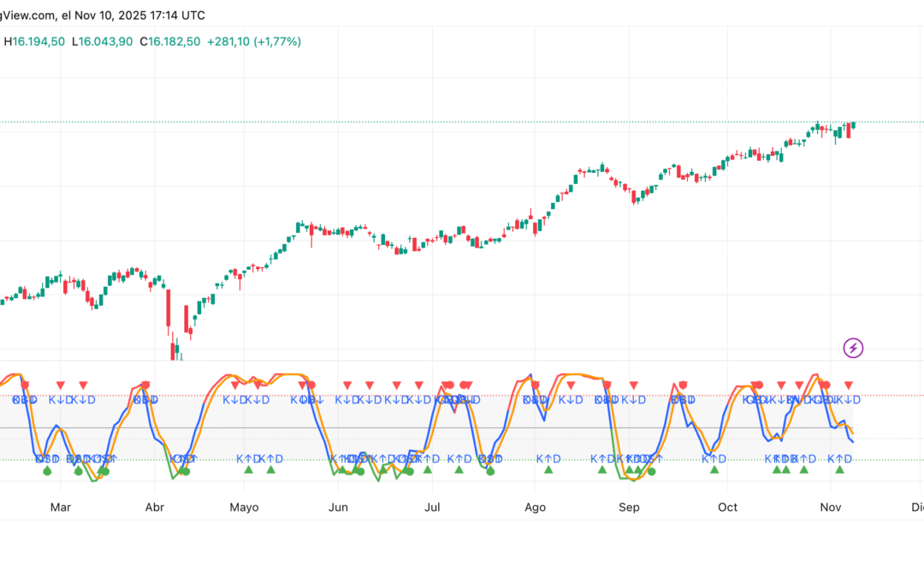
Task: Click the low price value L16.043,90
Action: point(103,40)
